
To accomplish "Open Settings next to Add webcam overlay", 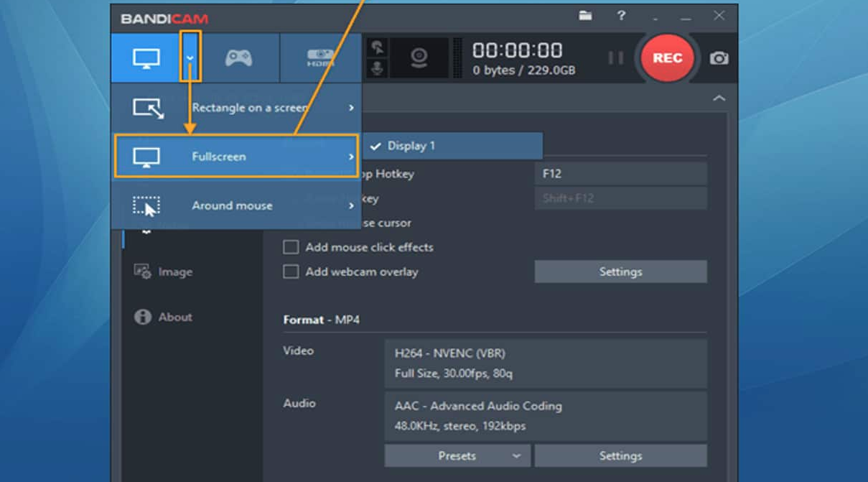I will (x=621, y=272).
